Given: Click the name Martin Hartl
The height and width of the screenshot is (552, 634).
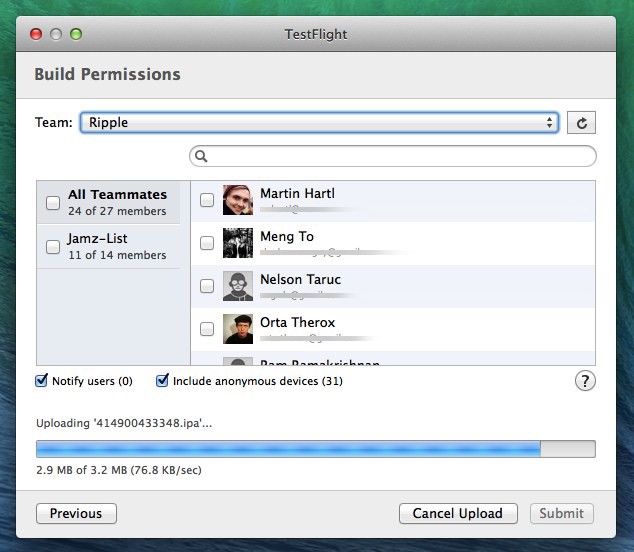Looking at the screenshot, I should pos(297,193).
